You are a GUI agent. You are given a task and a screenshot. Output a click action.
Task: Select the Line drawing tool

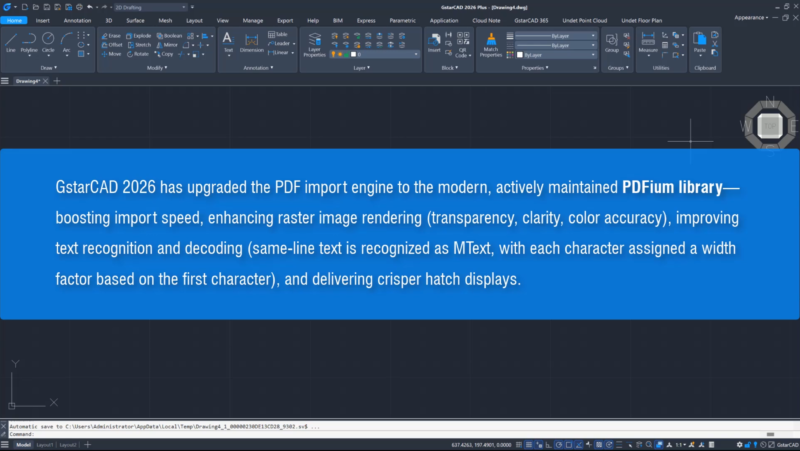[x=11, y=42]
